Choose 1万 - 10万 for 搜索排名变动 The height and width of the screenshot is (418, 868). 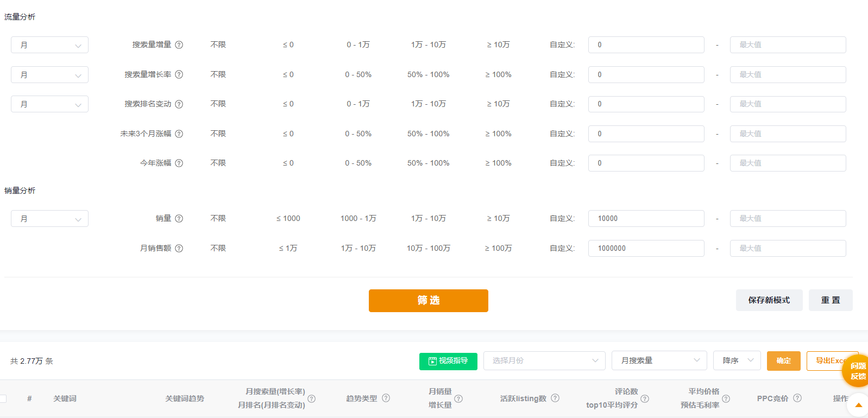tap(428, 104)
